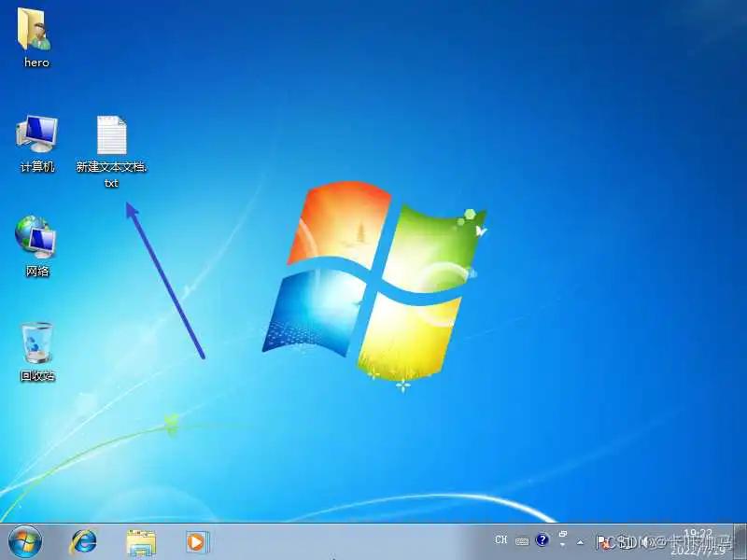Screen dimensions: 747x560
Task: Click the Help question mark tray icon
Action: coord(543,540)
